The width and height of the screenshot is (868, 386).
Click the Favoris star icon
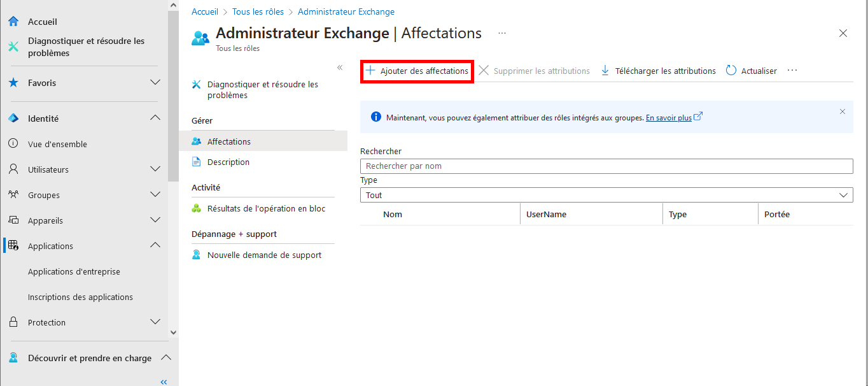pos(13,82)
